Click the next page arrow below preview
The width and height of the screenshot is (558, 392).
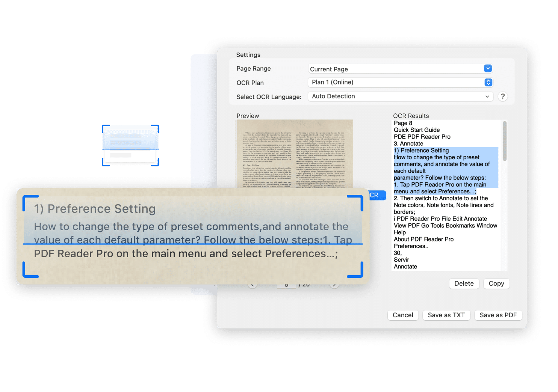click(x=334, y=285)
